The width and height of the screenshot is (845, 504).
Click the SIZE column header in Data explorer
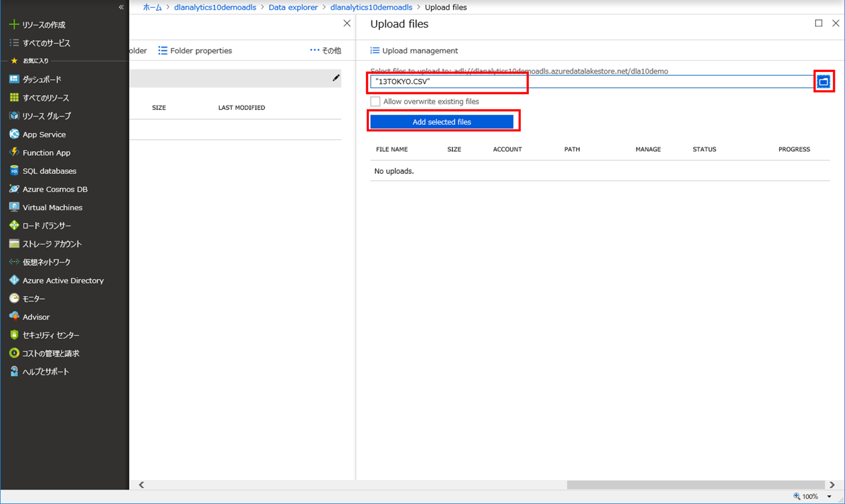pyautogui.click(x=159, y=108)
